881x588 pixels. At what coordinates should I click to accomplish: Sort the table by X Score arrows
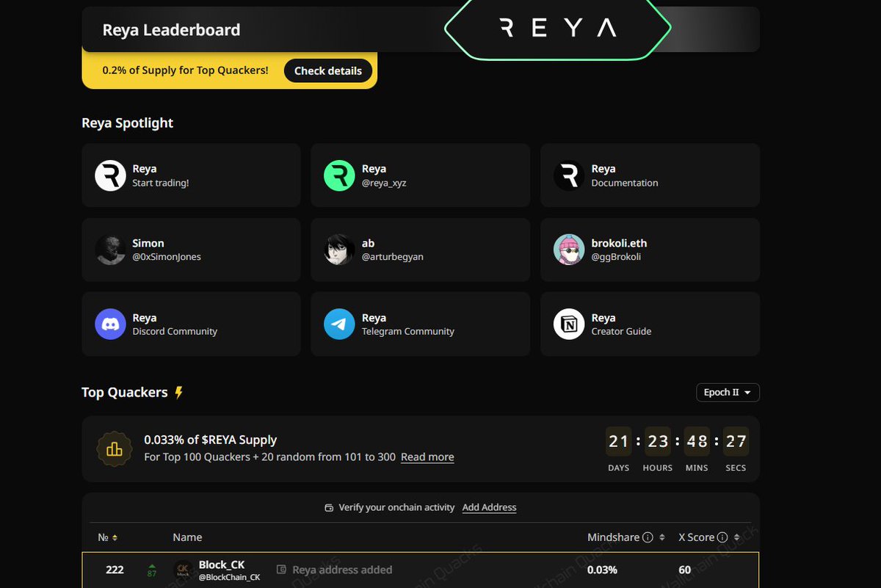[x=737, y=537]
